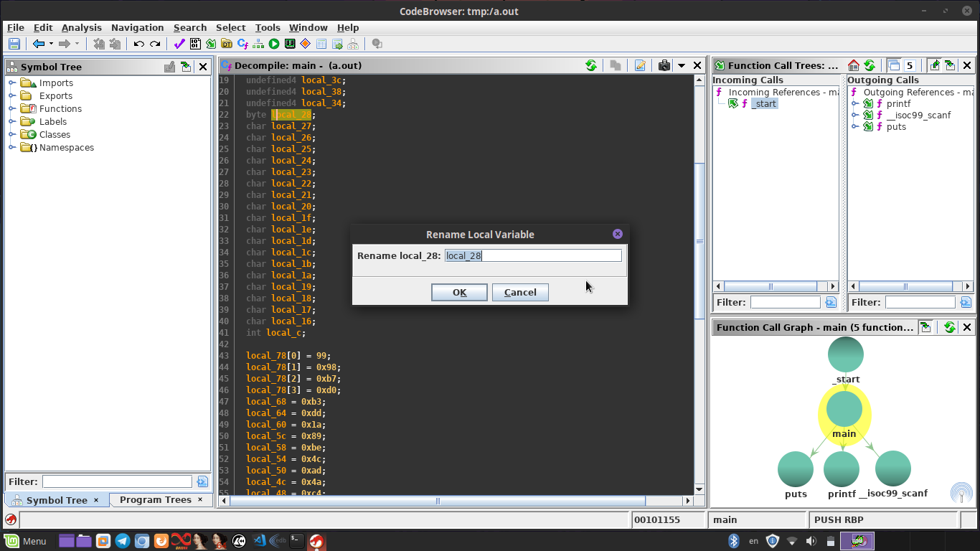The width and height of the screenshot is (980, 551).
Task: Refresh the Function Call Graph panel
Action: (950, 327)
